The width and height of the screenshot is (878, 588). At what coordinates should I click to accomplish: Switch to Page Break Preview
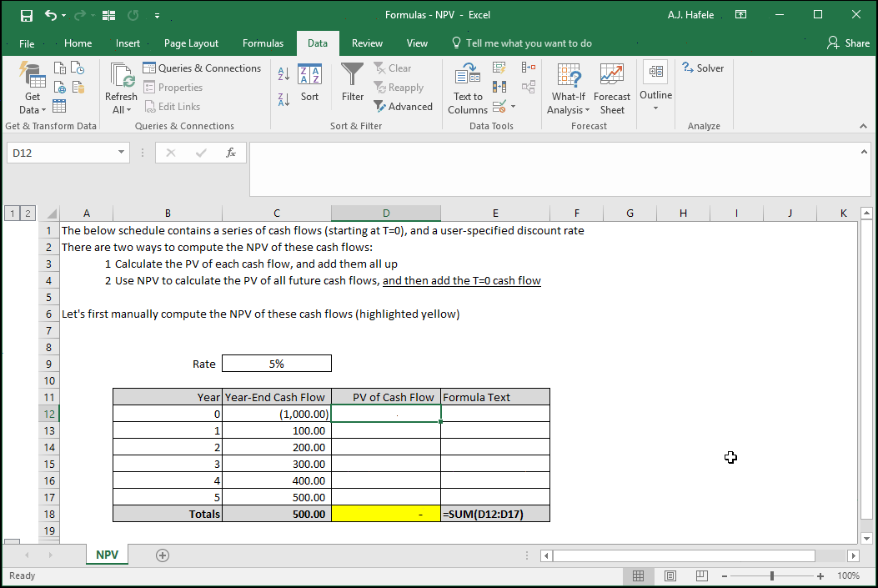point(701,575)
